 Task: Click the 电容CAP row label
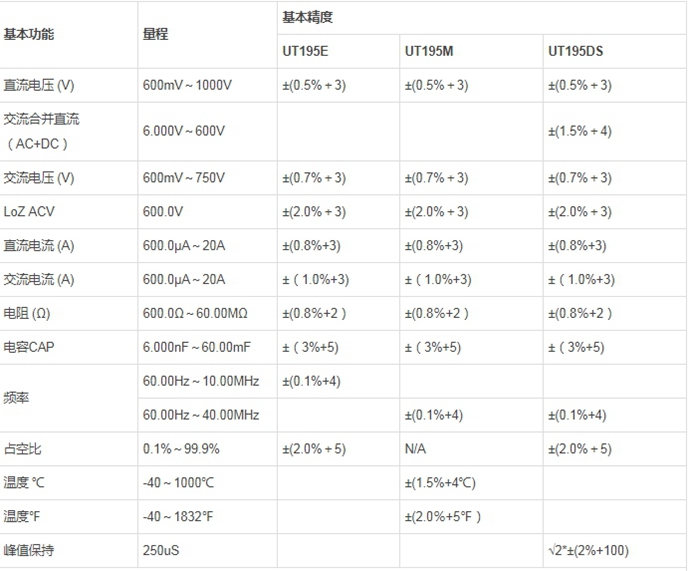pyautogui.click(x=29, y=348)
